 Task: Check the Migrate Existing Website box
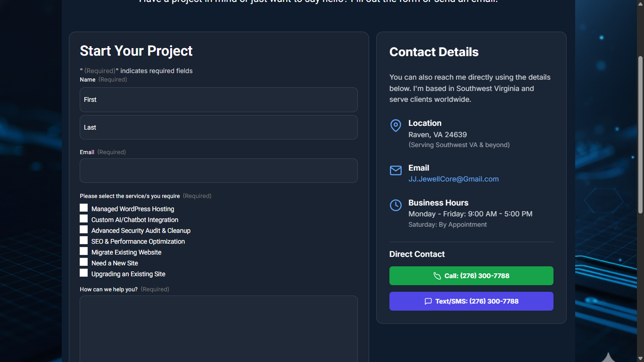[84, 251]
